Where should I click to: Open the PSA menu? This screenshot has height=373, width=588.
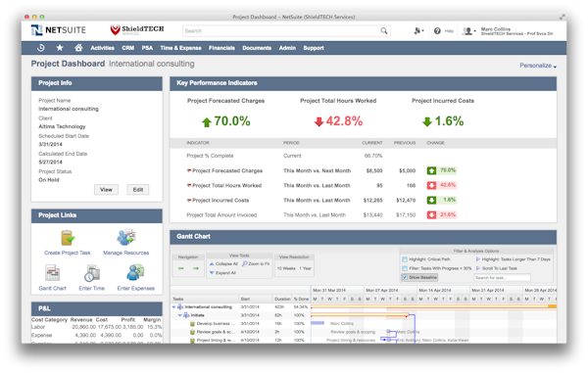[147, 48]
